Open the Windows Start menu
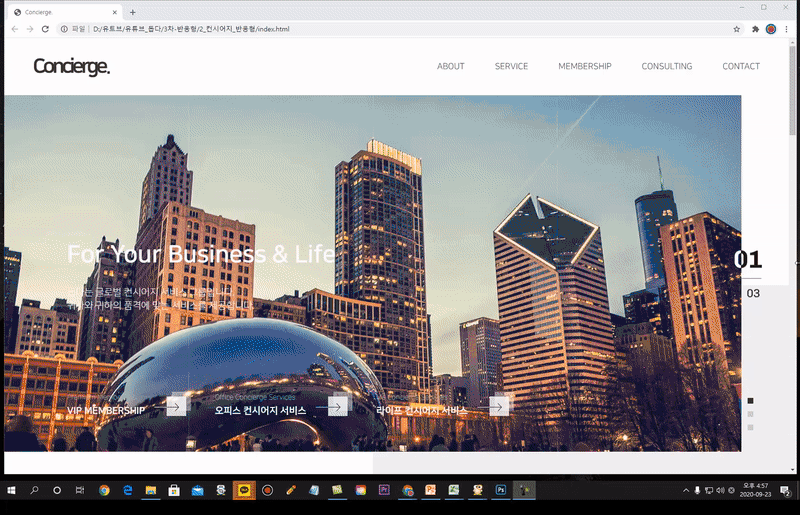This screenshot has height=515, width=800. (x=11, y=491)
